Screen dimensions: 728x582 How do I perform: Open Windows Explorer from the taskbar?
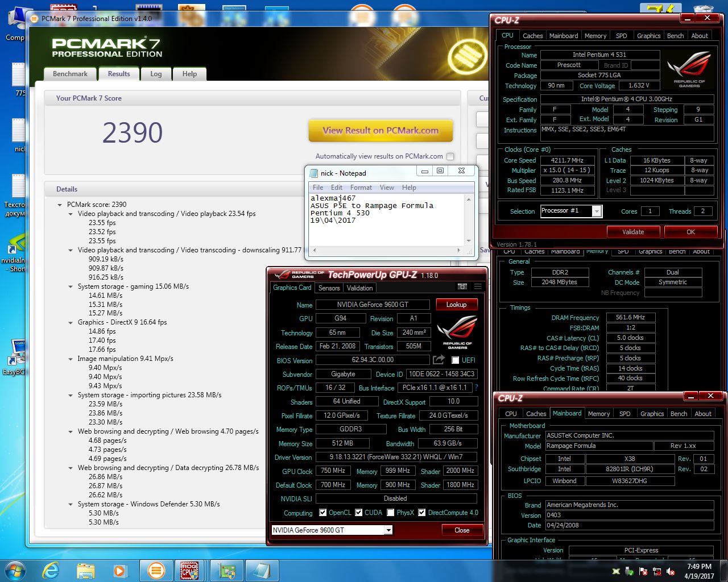click(x=86, y=571)
